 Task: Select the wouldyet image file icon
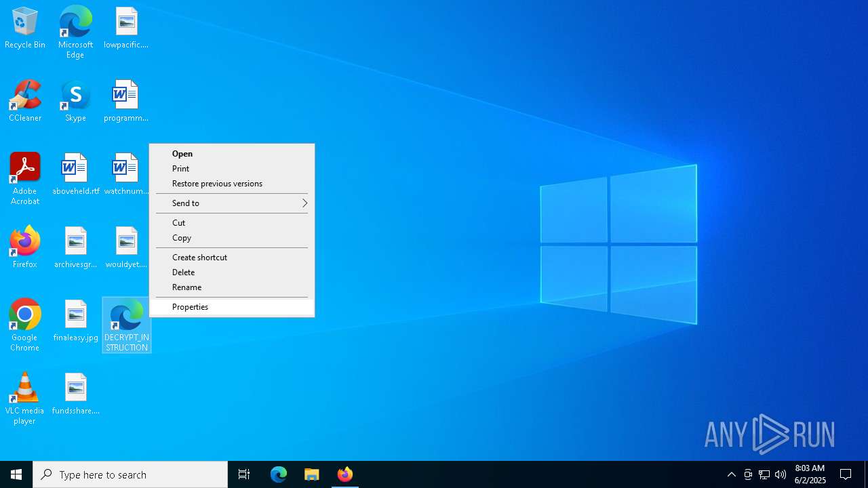click(126, 247)
